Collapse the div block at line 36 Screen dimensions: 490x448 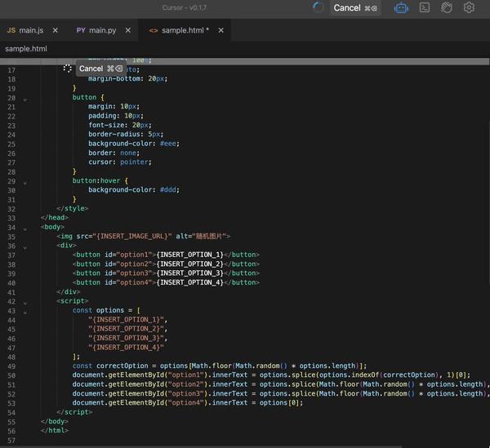tap(25, 248)
